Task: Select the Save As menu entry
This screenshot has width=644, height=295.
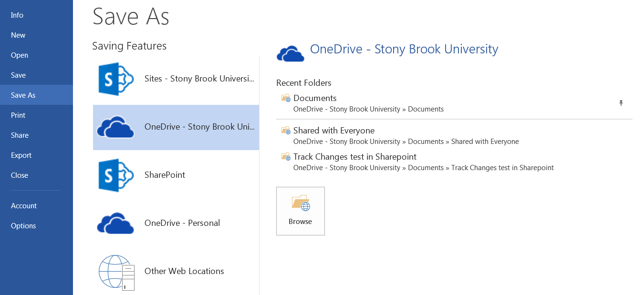Action: (36, 95)
